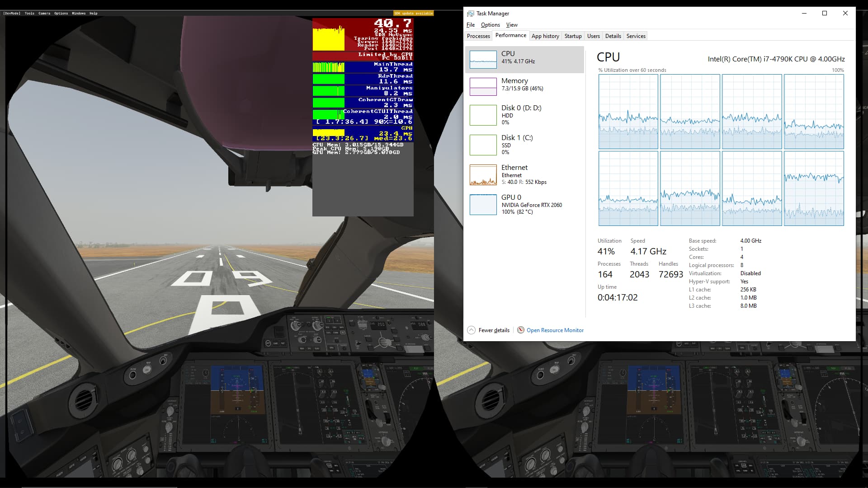Open the Services tab

pos(636,36)
